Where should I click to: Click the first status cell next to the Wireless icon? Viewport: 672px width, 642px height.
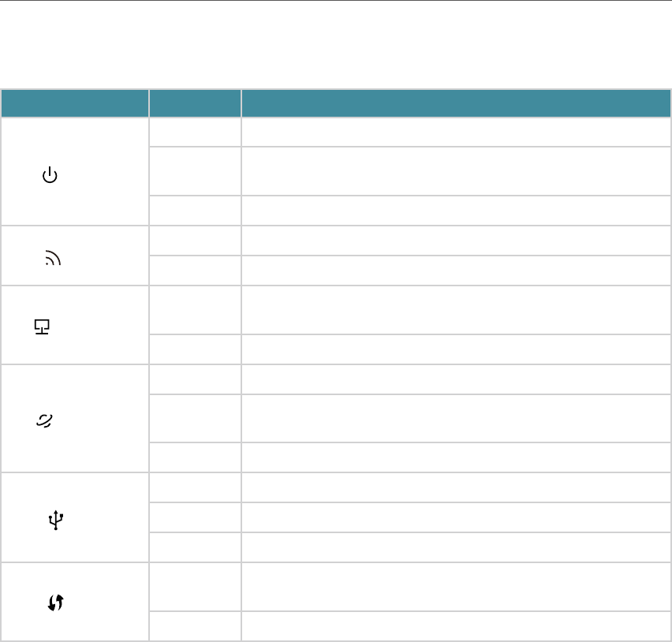195,241
